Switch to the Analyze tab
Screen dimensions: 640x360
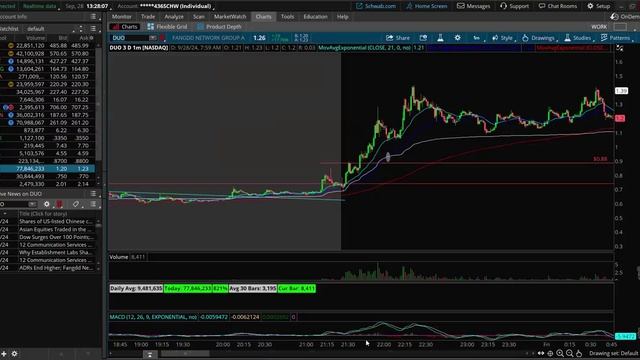pyautogui.click(x=174, y=17)
